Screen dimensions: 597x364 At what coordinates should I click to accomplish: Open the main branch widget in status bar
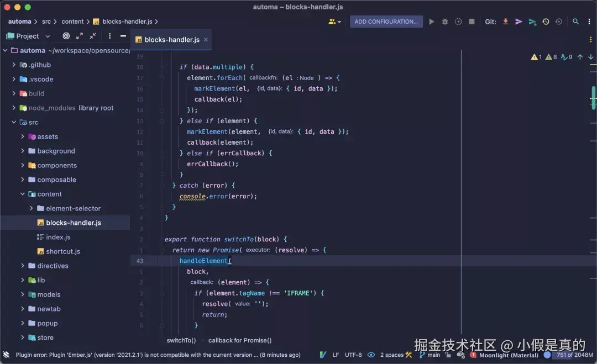point(430,355)
